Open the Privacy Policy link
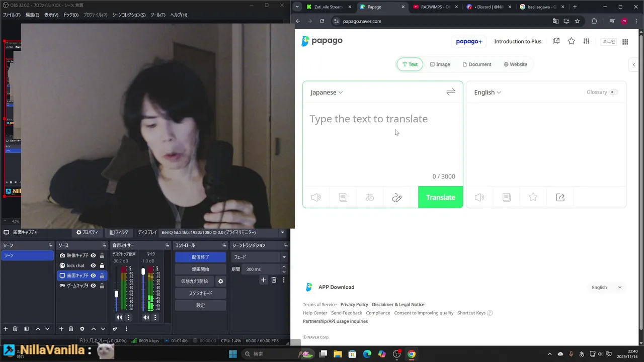644x362 pixels. click(354, 304)
